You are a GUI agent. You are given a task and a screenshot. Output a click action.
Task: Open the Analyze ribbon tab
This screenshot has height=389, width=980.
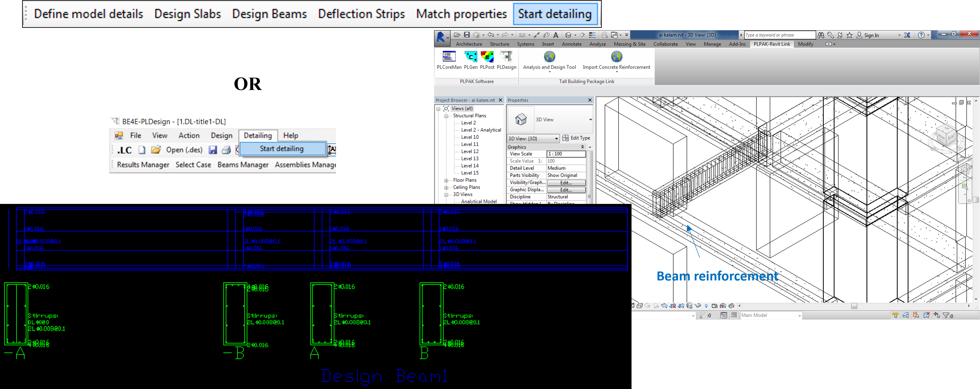[x=597, y=44]
